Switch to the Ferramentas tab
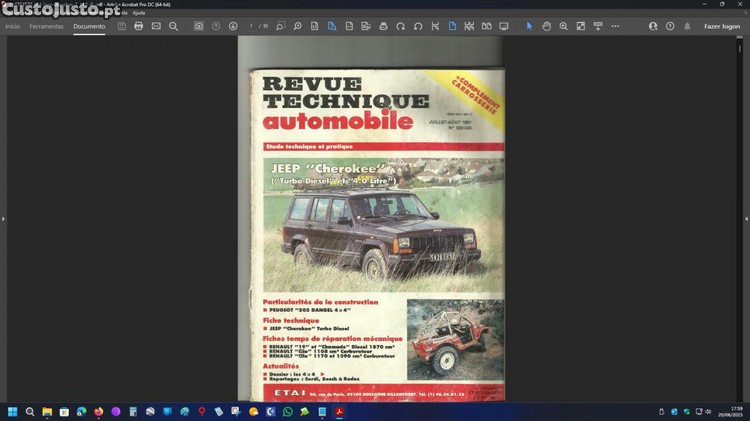The height and width of the screenshot is (421, 750). (x=46, y=26)
